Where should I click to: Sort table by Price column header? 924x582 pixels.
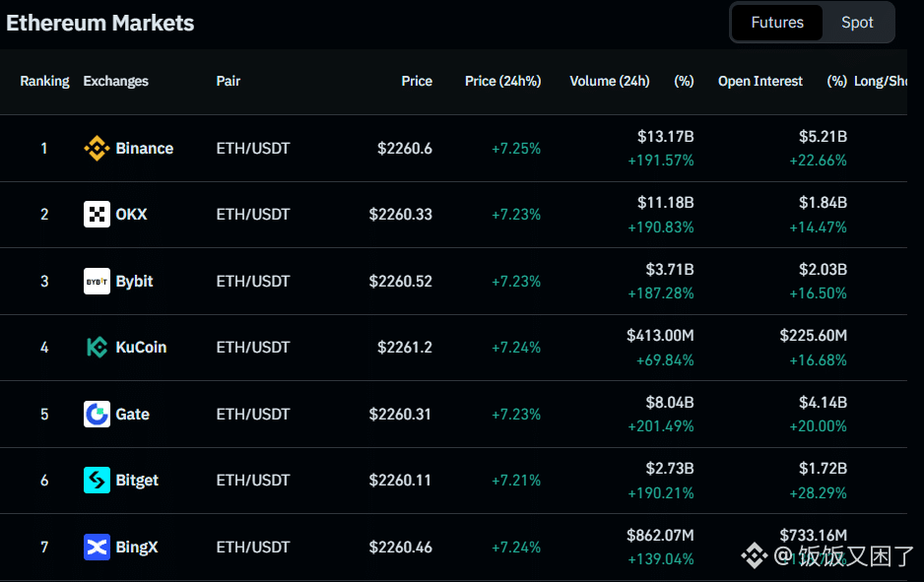pyautogui.click(x=417, y=82)
